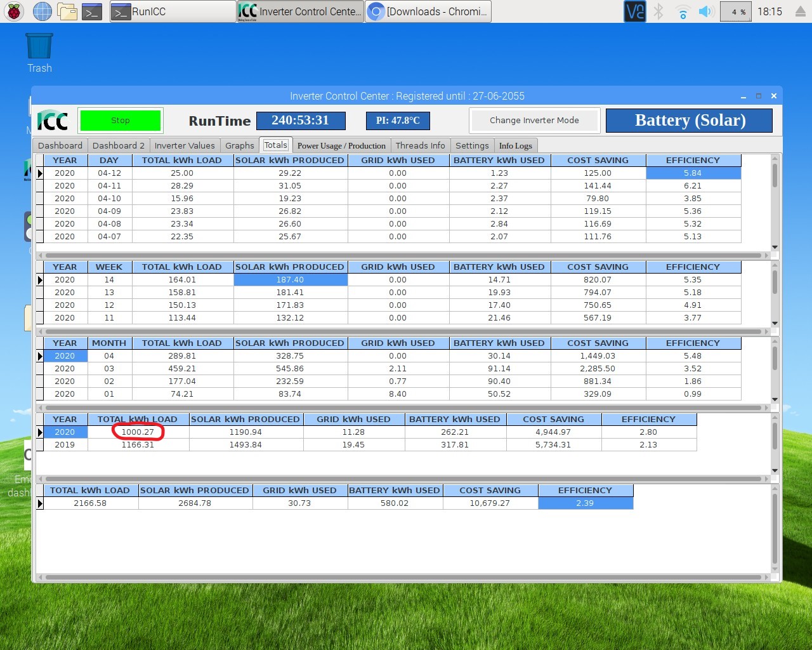Click the daily table horizontal scrollbar

403,255
